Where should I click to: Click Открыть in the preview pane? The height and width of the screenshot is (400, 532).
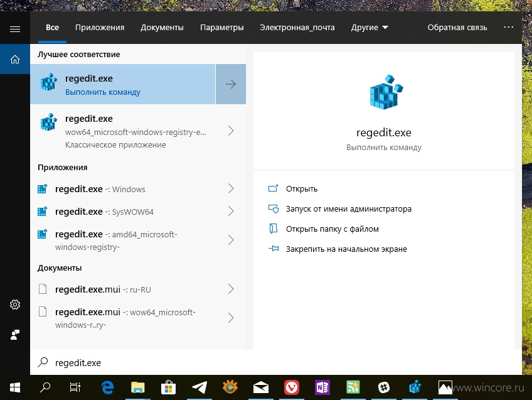tap(302, 189)
